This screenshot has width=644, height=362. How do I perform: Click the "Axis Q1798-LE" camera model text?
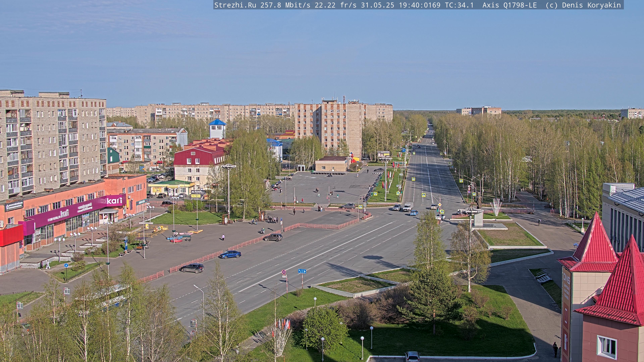[x=509, y=5]
